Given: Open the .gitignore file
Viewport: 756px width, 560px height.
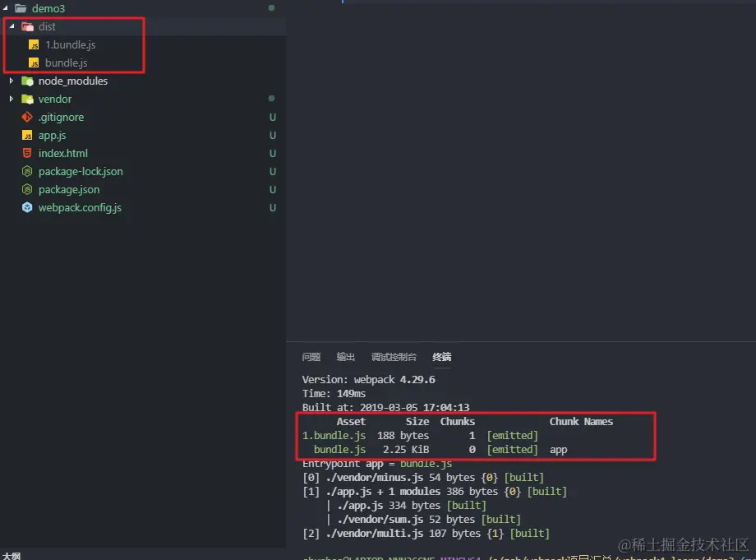Looking at the screenshot, I should (62, 118).
